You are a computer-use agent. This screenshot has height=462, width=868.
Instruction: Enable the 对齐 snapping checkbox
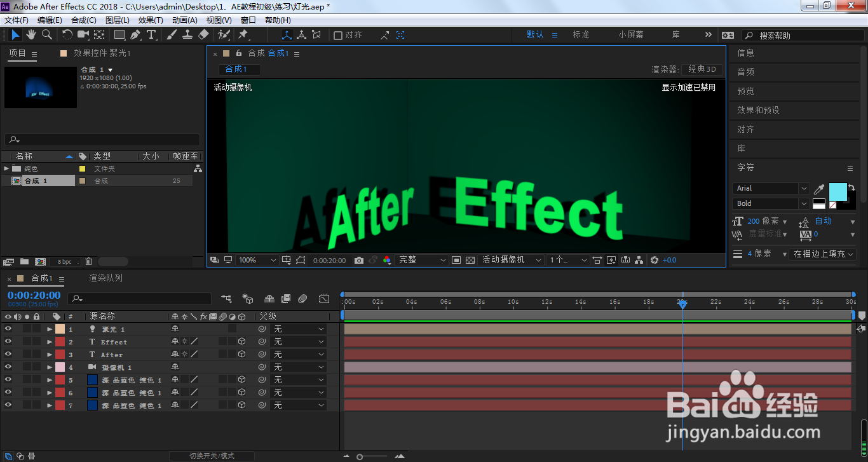pyautogui.click(x=338, y=35)
